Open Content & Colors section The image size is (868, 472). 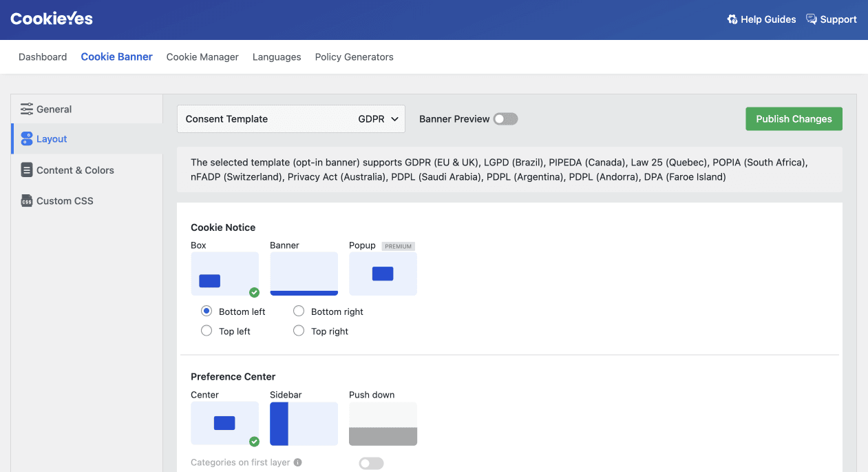coord(87,170)
